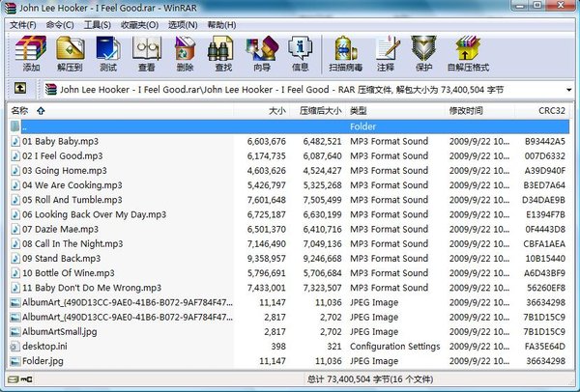Click music icon of 01 Baby Baby.mp3
The height and width of the screenshot is (392, 580).
tap(15, 141)
